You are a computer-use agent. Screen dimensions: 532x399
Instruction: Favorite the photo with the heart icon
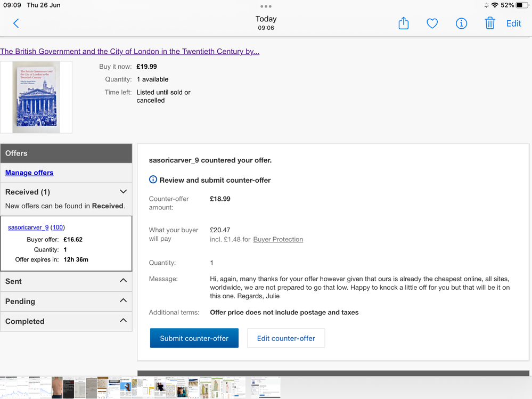tap(432, 23)
